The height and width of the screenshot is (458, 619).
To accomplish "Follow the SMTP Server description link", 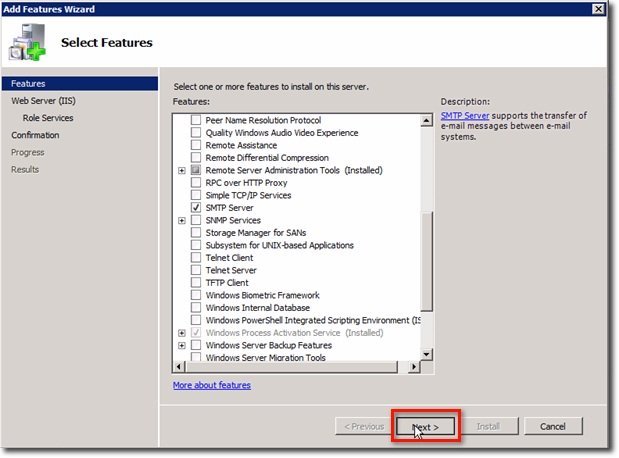I will tap(465, 116).
